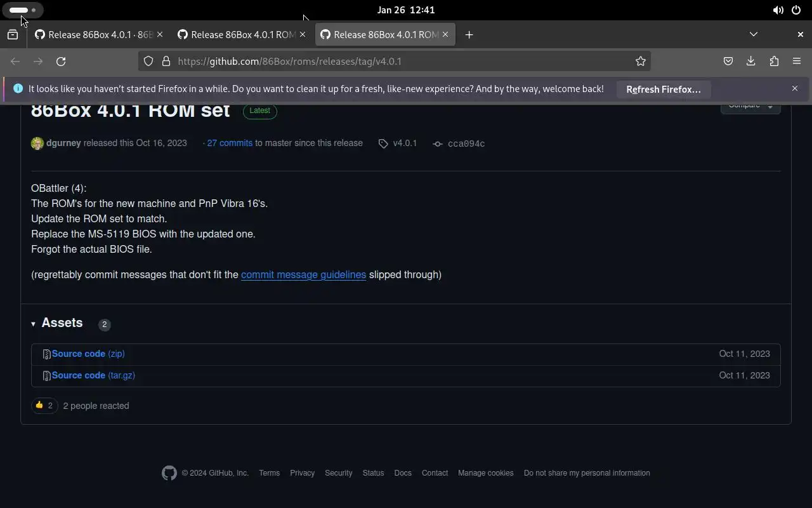812x508 pixels.
Task: Open the list all tabs chevron
Action: point(754,34)
